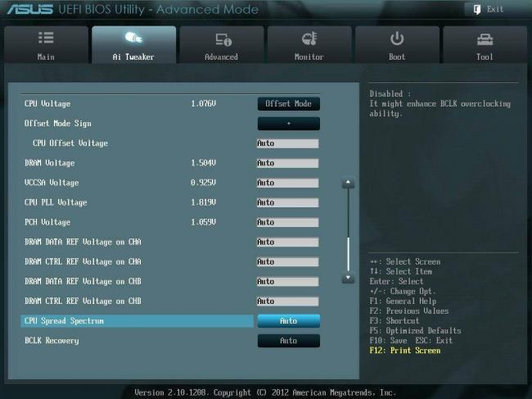The width and height of the screenshot is (532, 399).
Task: Select the CPU PLL Voltage label
Action: pyautogui.click(x=56, y=202)
